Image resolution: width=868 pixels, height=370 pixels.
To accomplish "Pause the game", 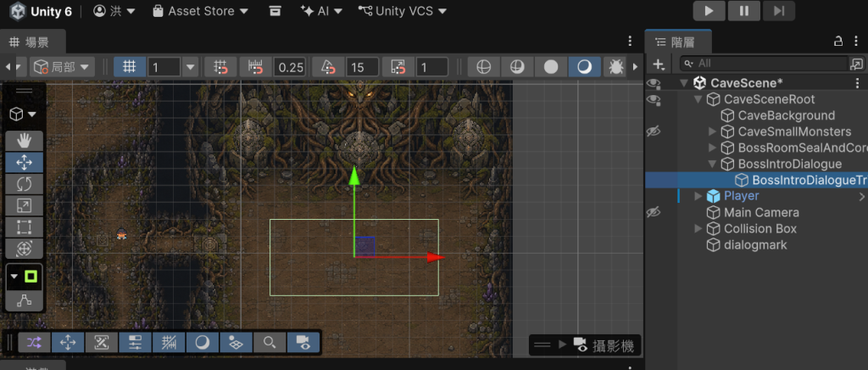I will 744,11.
